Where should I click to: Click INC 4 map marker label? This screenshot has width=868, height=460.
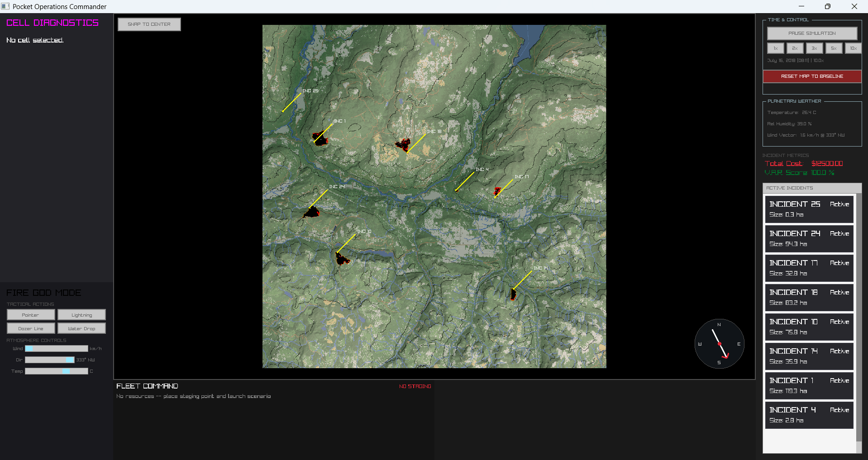point(482,170)
